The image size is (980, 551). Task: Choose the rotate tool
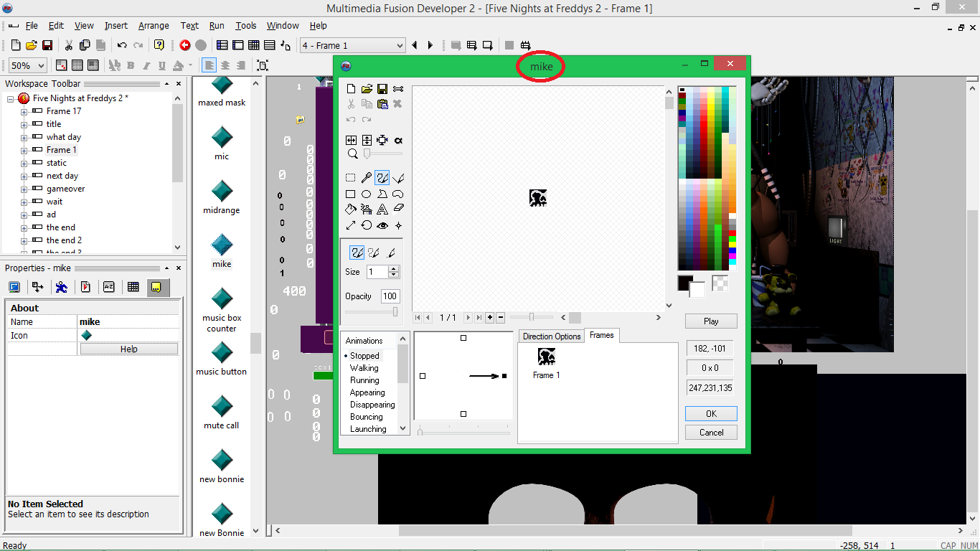point(367,225)
